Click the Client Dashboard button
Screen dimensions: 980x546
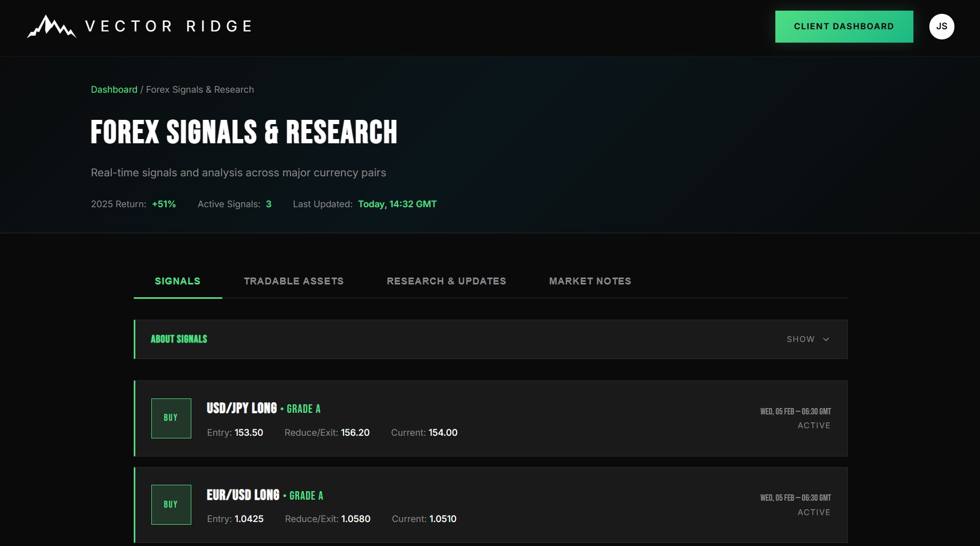(x=844, y=26)
